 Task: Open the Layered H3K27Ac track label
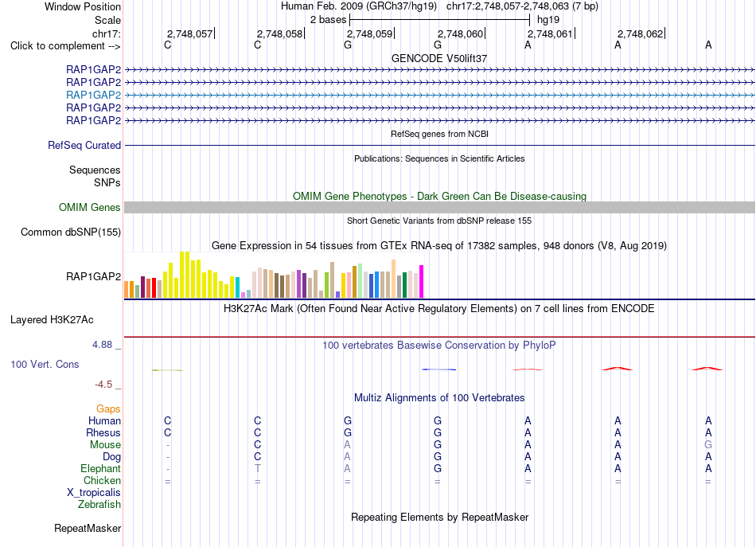pyautogui.click(x=52, y=320)
